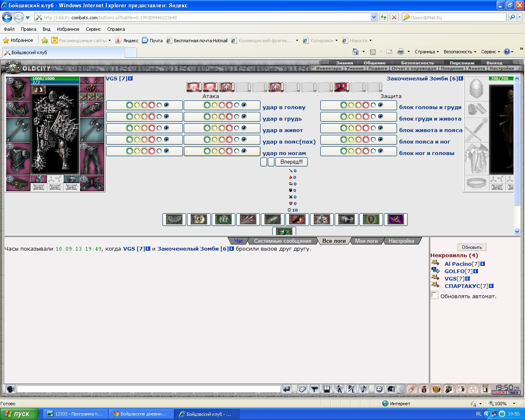Toggle the sound note icon
525x420 pixels.
364,389
